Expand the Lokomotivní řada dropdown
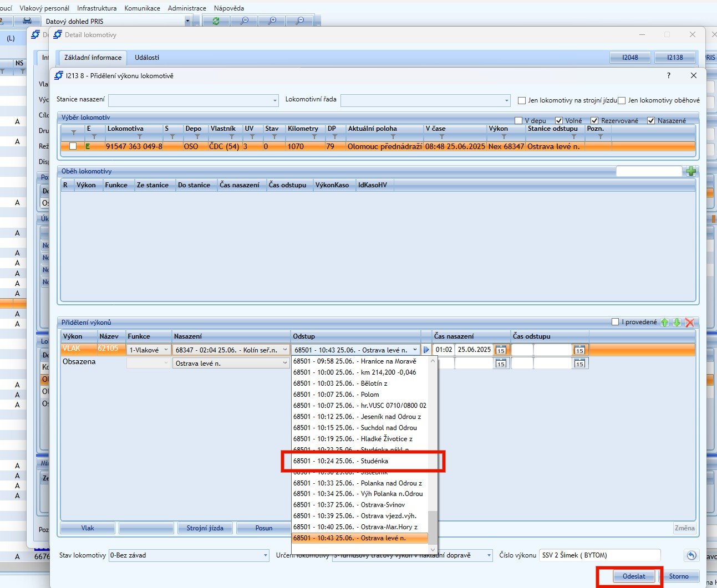This screenshot has height=588, width=717. click(x=506, y=100)
